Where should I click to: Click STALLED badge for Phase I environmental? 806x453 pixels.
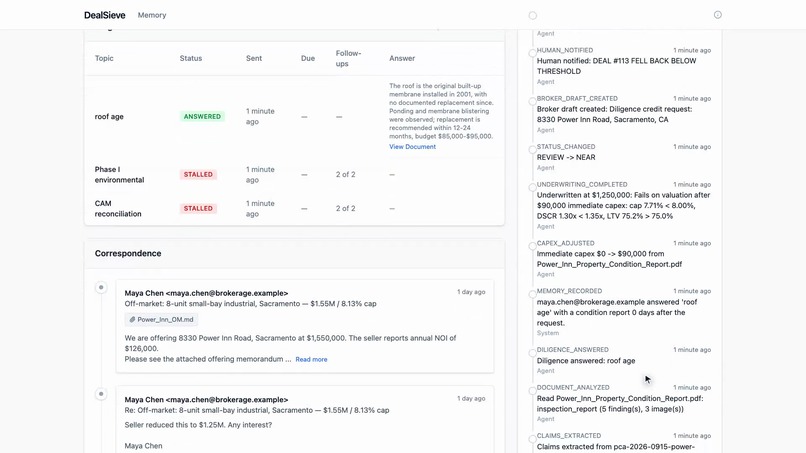click(x=198, y=174)
